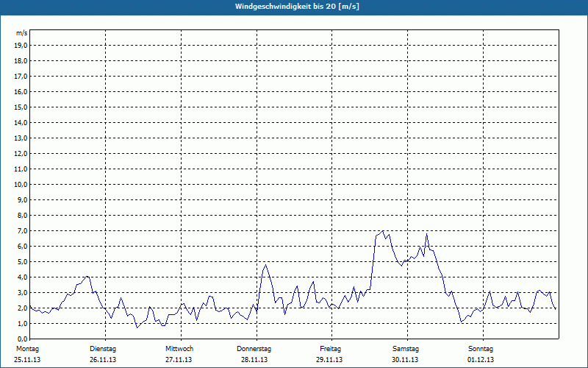Click the 18,0 y-axis label
Viewport: 588px width, 368px height.
(21, 61)
